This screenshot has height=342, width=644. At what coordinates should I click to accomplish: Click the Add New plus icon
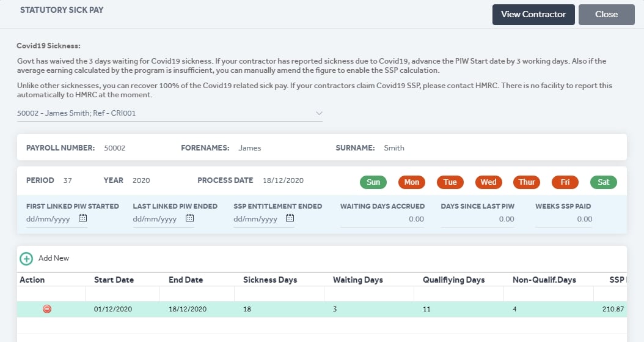tap(26, 259)
